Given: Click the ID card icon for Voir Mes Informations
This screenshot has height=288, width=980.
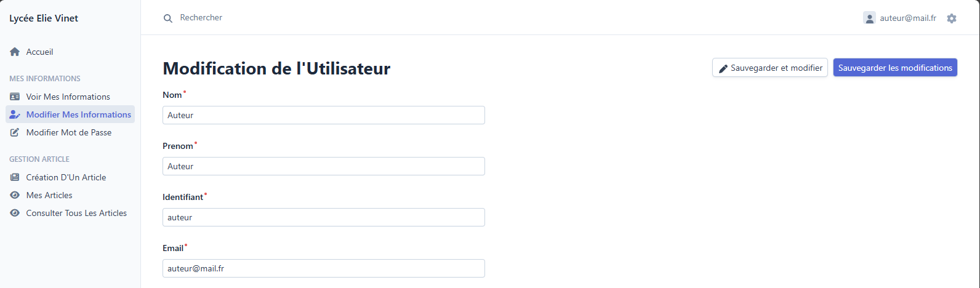Looking at the screenshot, I should point(15,97).
